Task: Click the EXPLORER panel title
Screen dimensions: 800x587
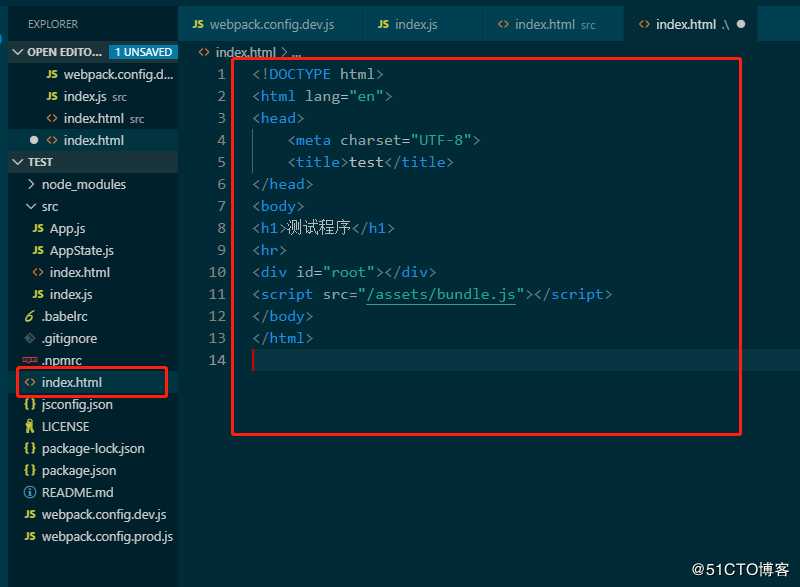Action: [x=53, y=24]
